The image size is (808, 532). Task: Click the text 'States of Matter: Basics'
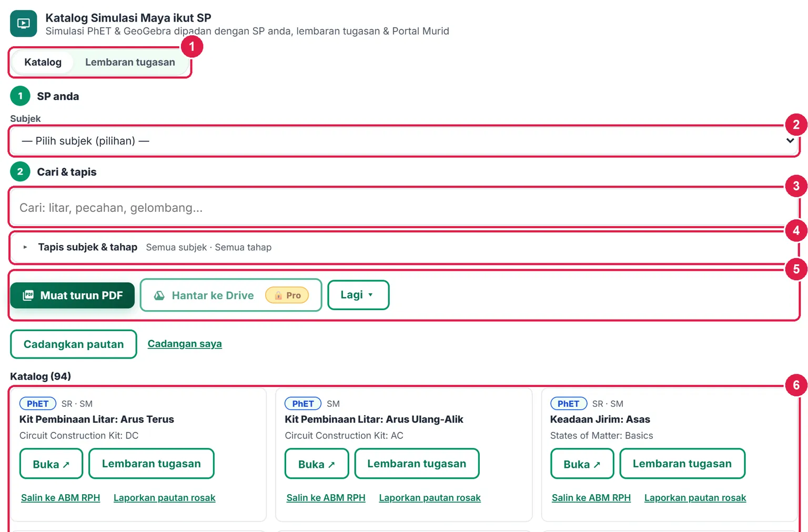coord(602,436)
